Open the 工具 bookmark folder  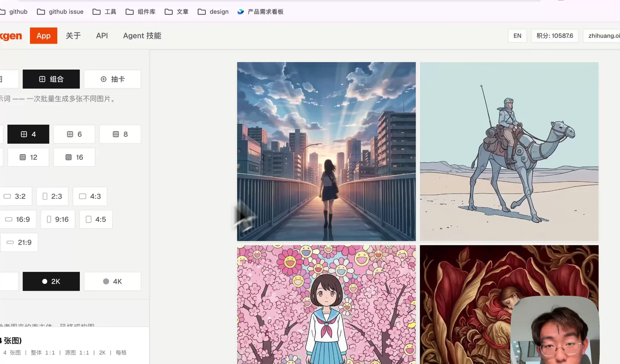(105, 12)
